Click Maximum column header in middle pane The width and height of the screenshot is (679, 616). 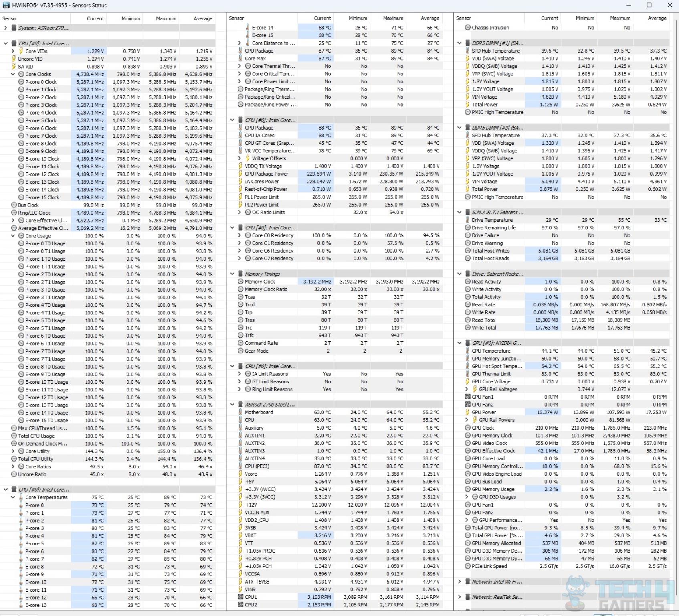tap(388, 18)
